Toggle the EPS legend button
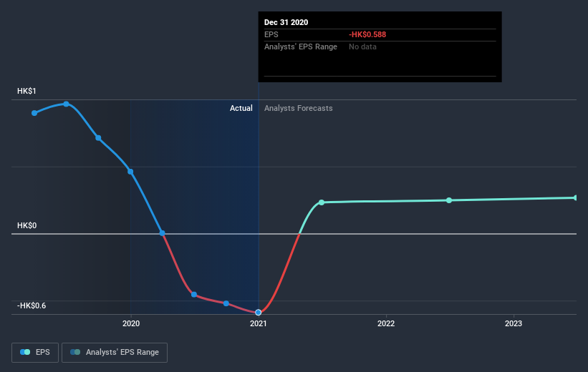This screenshot has width=588, height=372. 35,352
